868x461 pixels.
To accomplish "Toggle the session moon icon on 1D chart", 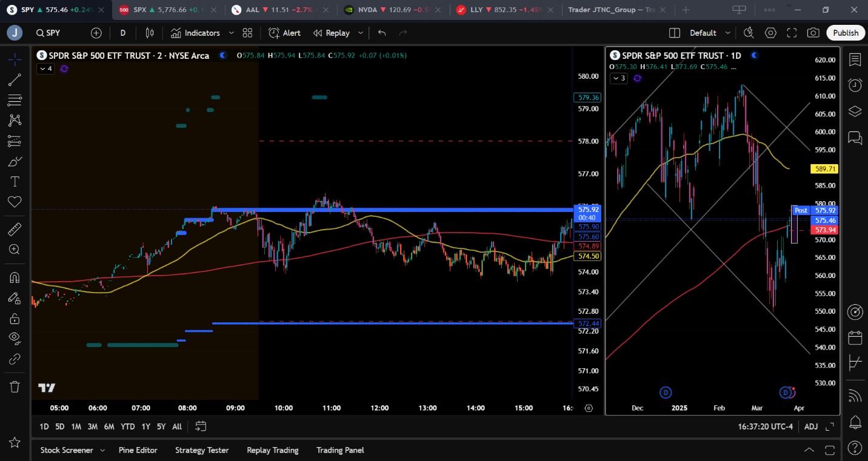I will tap(754, 55).
